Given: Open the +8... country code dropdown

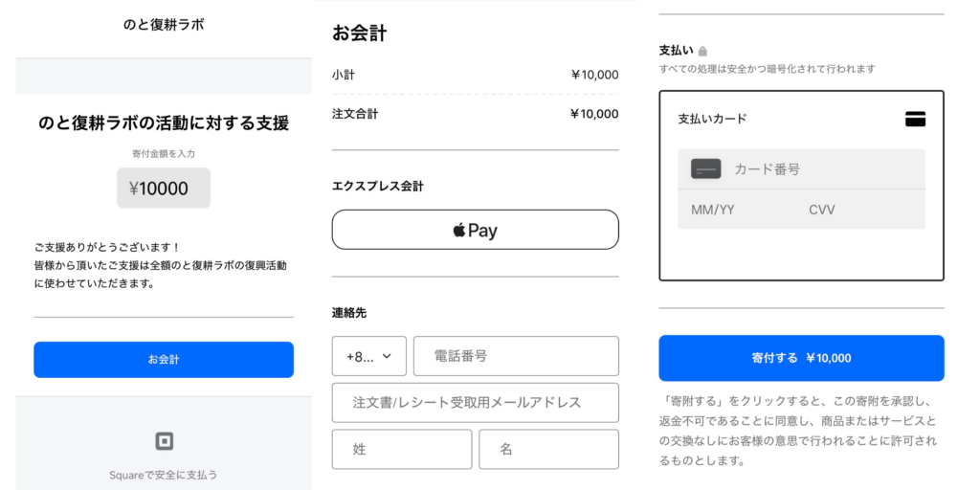Looking at the screenshot, I should pos(368,356).
